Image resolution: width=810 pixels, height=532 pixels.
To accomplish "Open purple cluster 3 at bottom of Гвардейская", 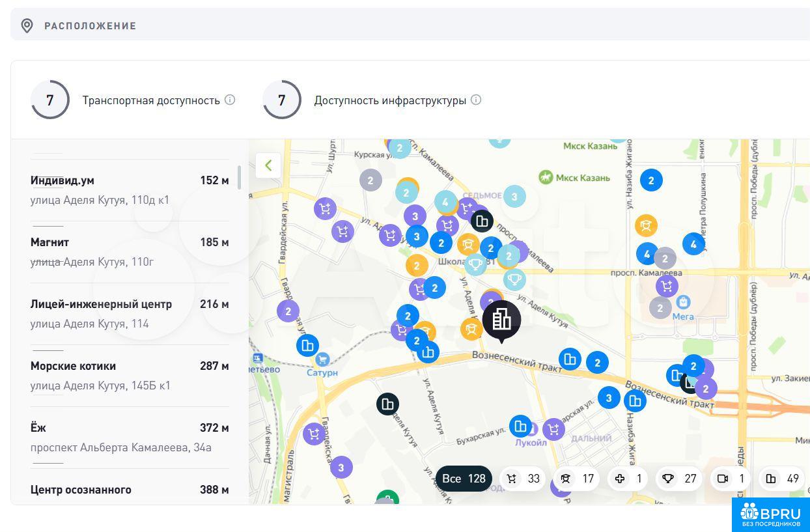I will 341,467.
